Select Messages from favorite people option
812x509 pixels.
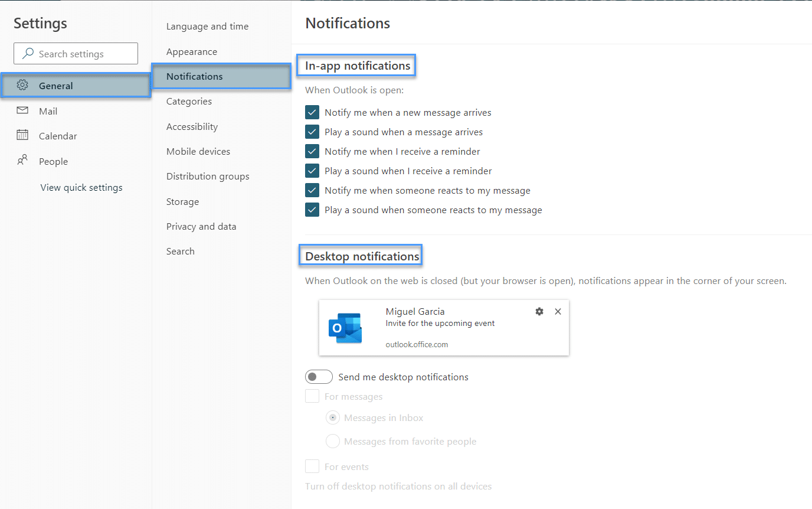point(332,441)
